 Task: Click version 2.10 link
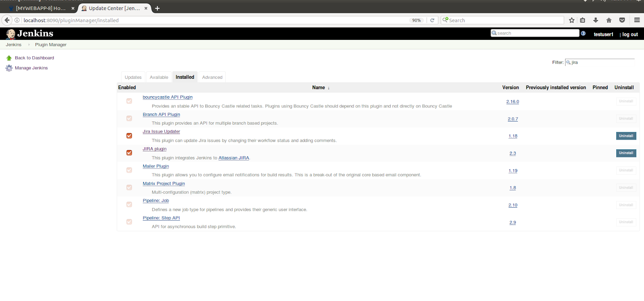513,205
